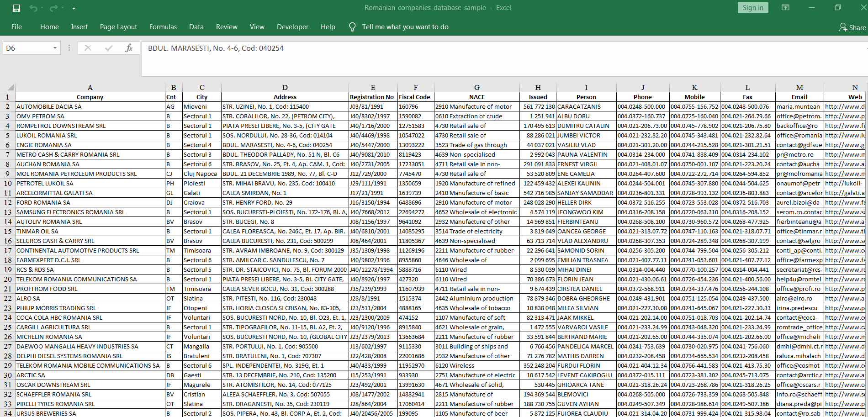Click cell ARCTIC SA
The height and width of the screenshot is (417, 868).
point(90,375)
